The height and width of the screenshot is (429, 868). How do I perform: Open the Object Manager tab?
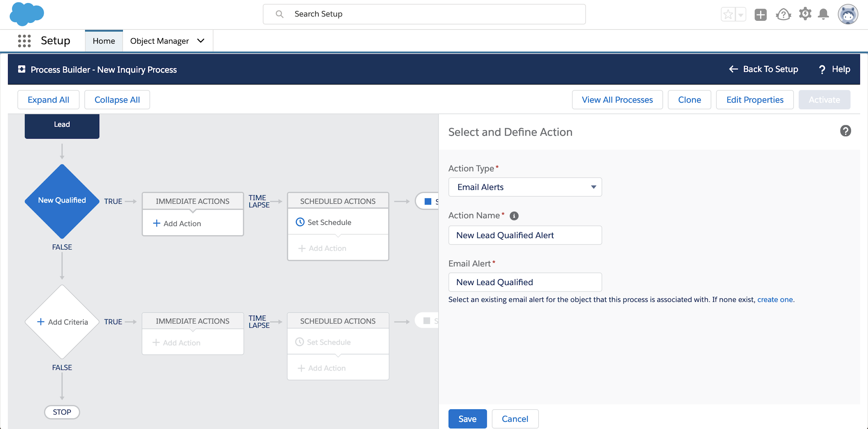click(x=159, y=41)
